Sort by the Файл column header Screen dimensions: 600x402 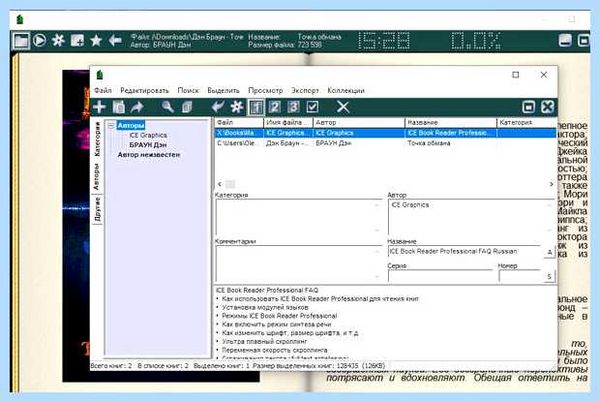click(238, 122)
